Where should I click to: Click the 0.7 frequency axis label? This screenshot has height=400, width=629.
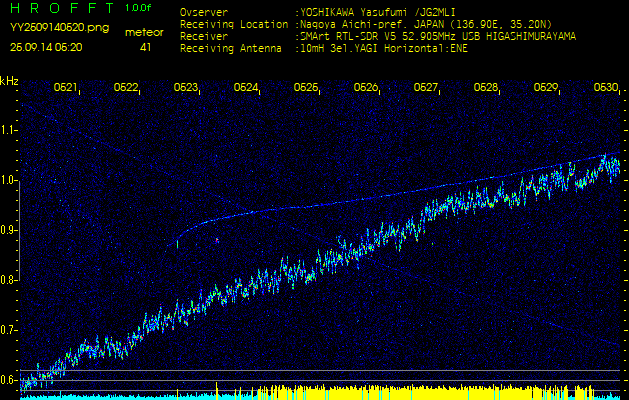[9, 330]
